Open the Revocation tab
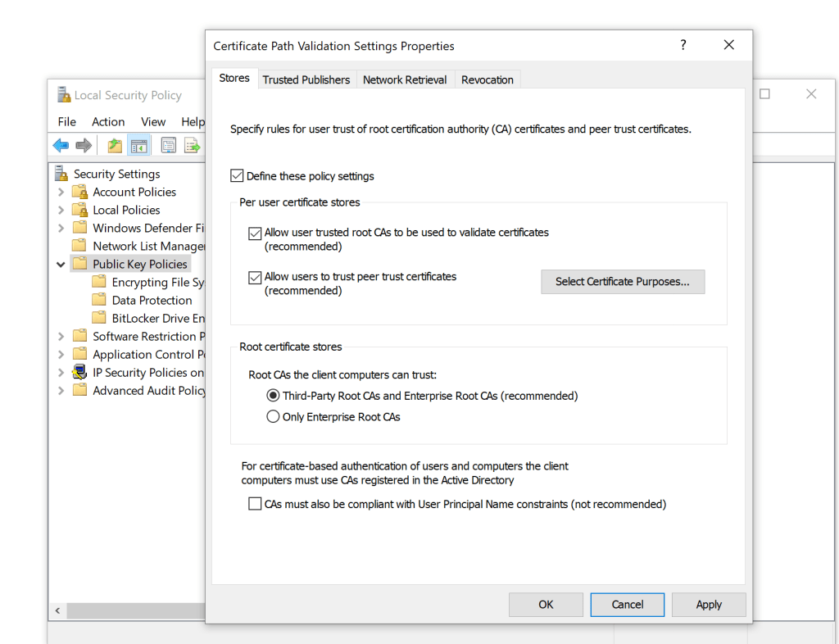839x644 pixels. click(487, 79)
